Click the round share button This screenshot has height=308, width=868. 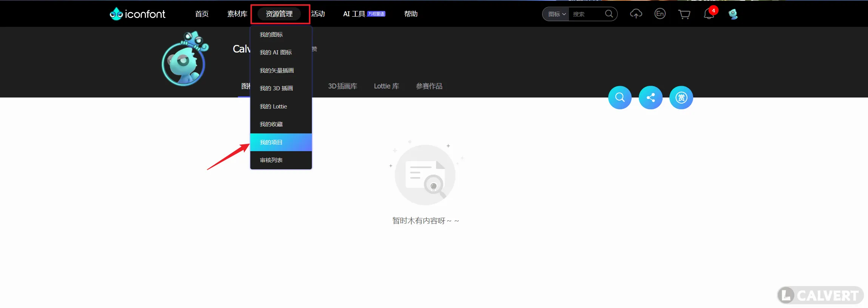tap(650, 98)
